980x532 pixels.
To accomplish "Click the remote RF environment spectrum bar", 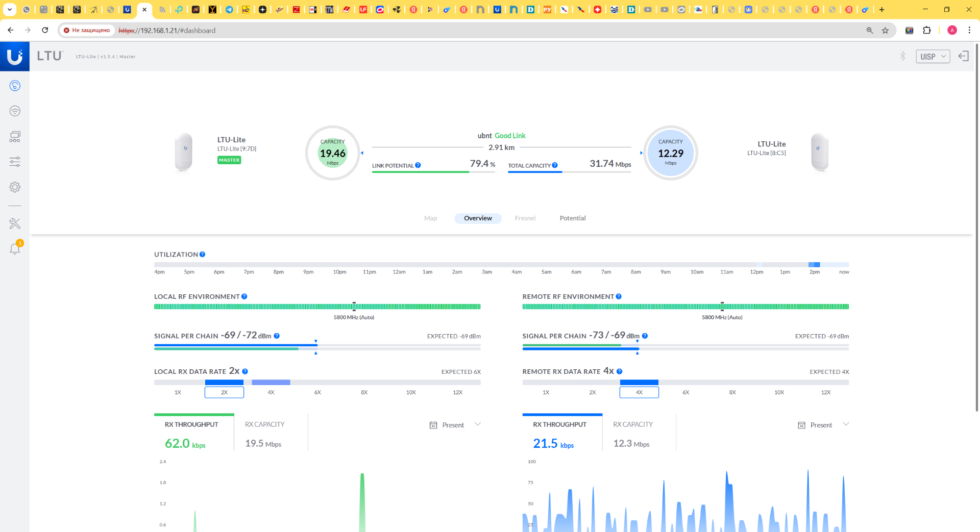I will pos(685,307).
